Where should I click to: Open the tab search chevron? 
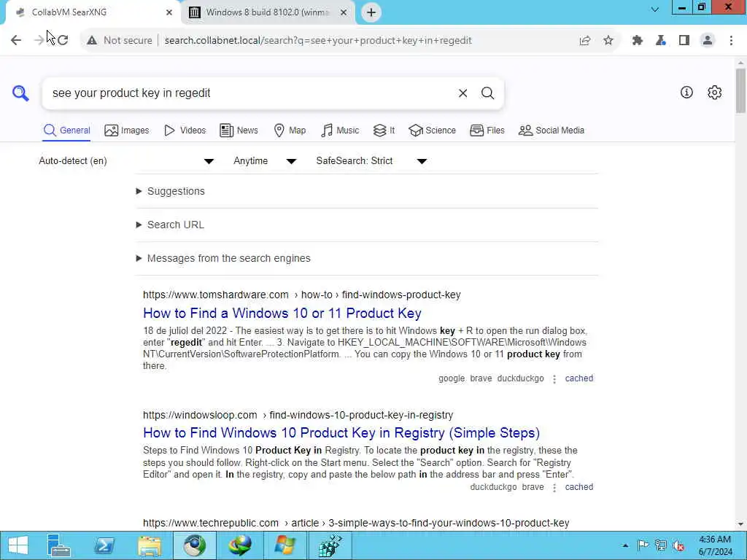point(655,9)
